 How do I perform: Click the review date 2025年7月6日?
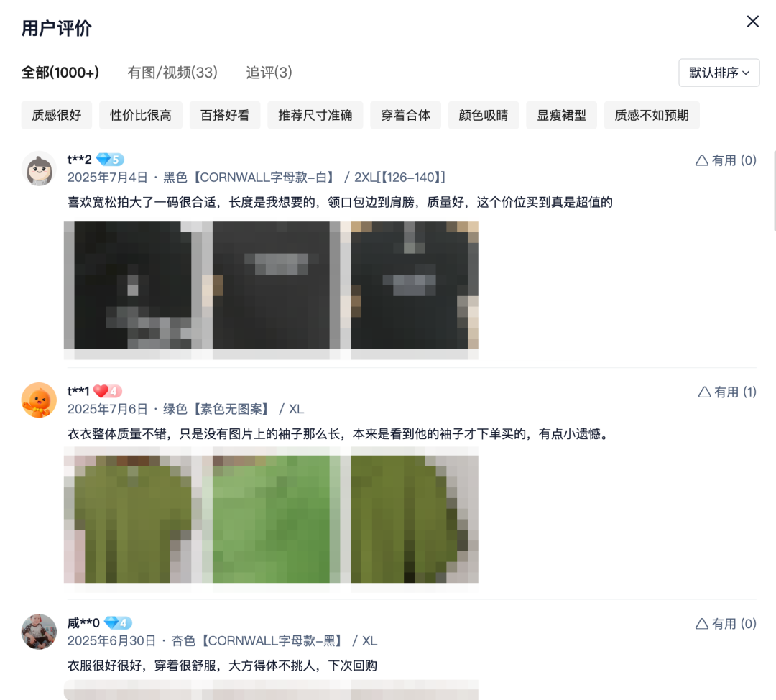coord(107,409)
